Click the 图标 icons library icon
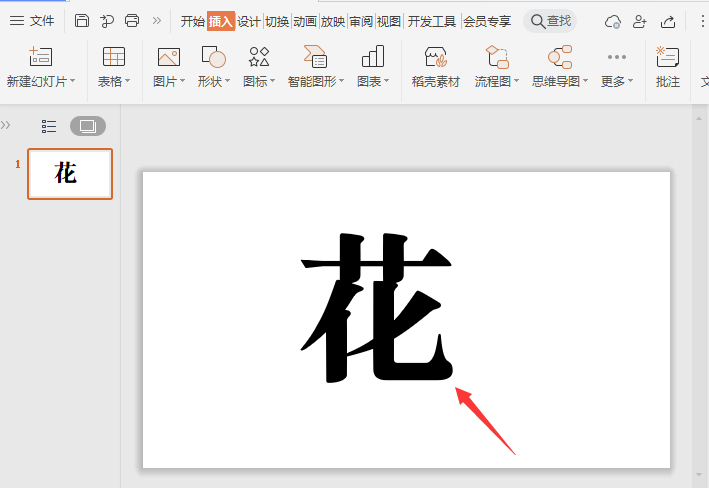 coord(259,57)
